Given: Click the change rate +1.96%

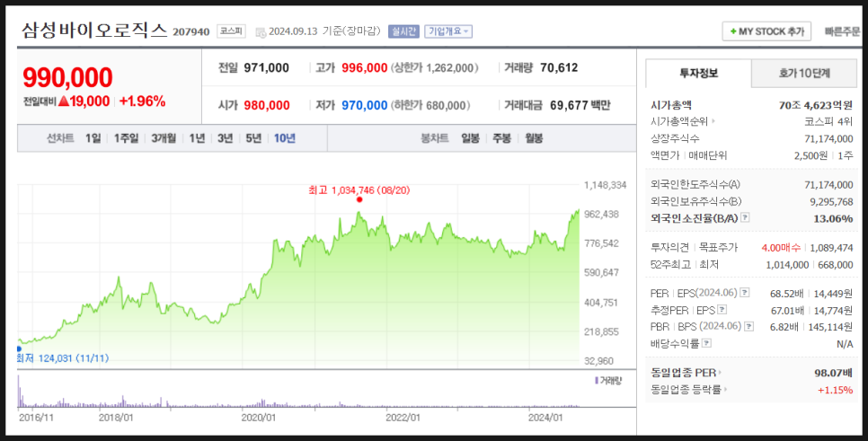Looking at the screenshot, I should tap(142, 101).
